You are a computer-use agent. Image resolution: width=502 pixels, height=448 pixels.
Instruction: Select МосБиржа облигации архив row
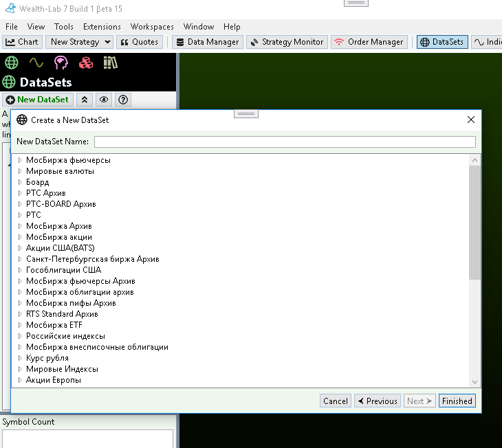[x=80, y=292]
